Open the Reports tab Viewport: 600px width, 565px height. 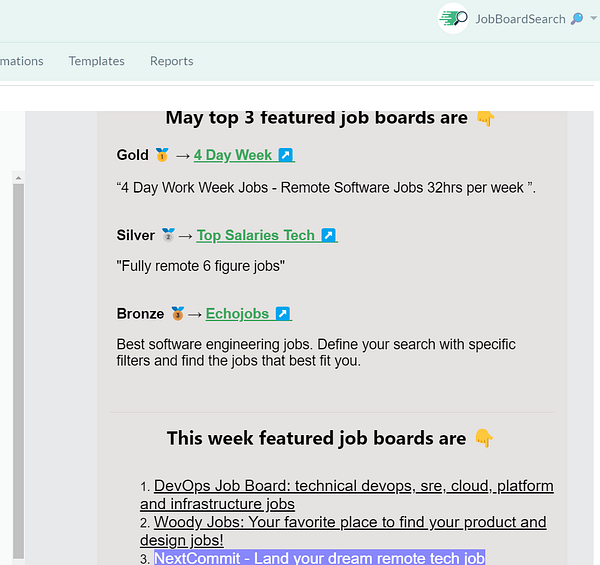pyautogui.click(x=171, y=61)
